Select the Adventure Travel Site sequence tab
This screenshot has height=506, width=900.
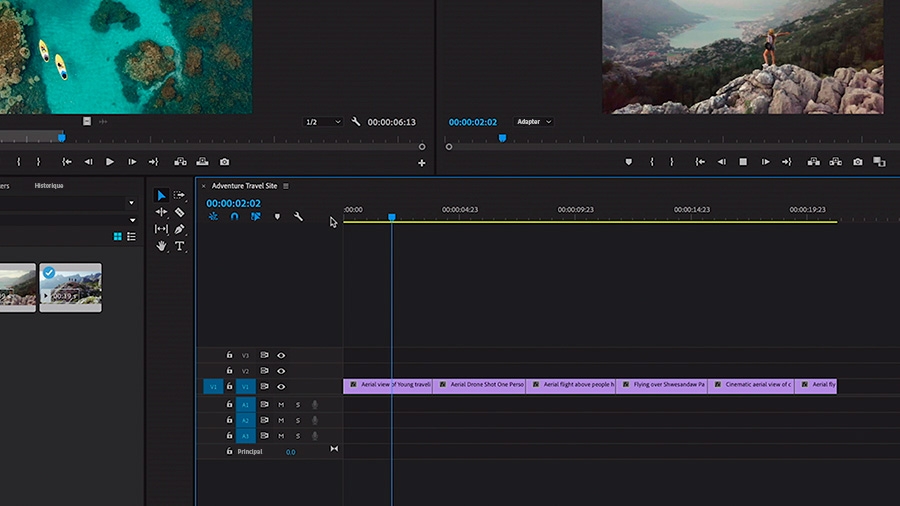244,186
